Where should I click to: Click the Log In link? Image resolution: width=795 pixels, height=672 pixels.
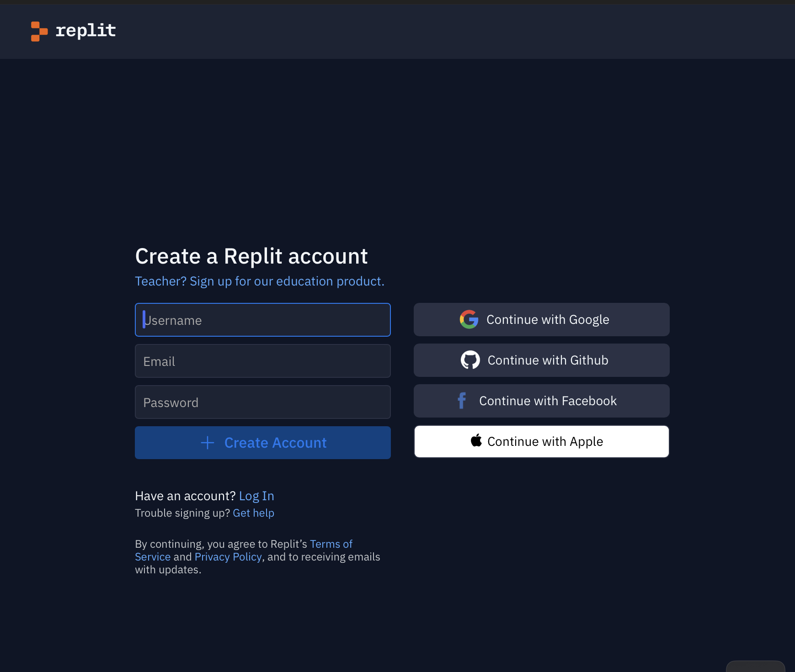(x=256, y=496)
